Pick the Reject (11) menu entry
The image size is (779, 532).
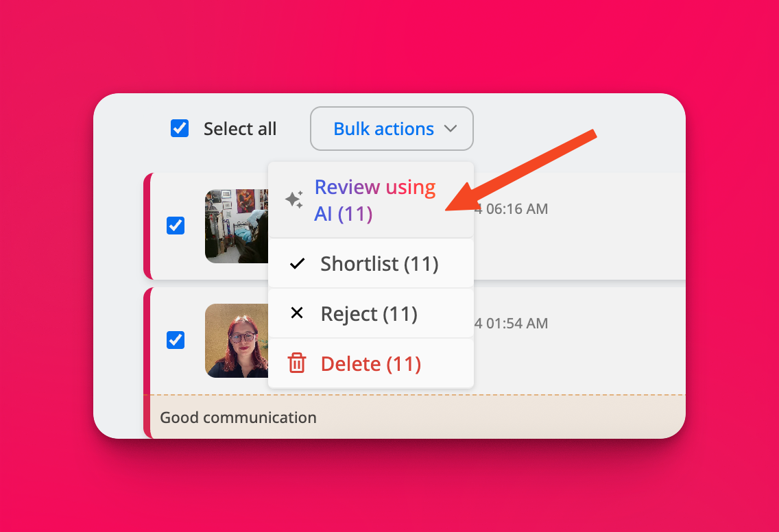click(x=369, y=314)
